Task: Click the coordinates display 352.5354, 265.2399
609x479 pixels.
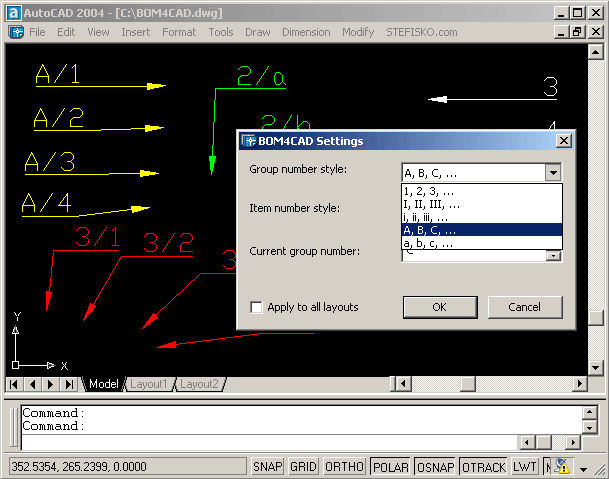Action: click(128, 466)
